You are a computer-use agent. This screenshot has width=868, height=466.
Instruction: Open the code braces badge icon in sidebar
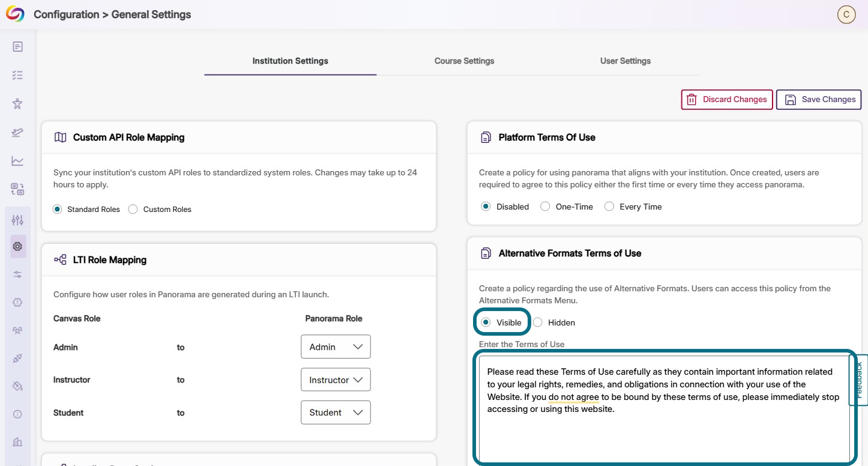17,303
